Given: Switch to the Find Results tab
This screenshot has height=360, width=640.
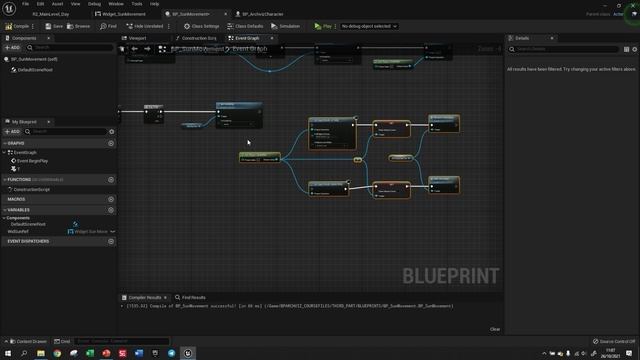Looking at the screenshot, I should click(190, 298).
